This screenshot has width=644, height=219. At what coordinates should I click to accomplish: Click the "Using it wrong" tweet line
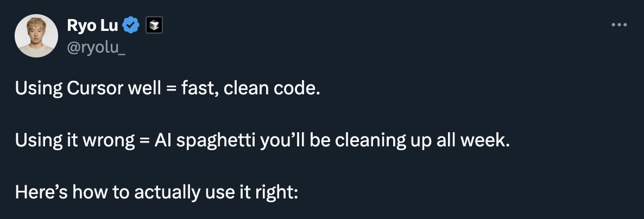pyautogui.click(x=263, y=140)
